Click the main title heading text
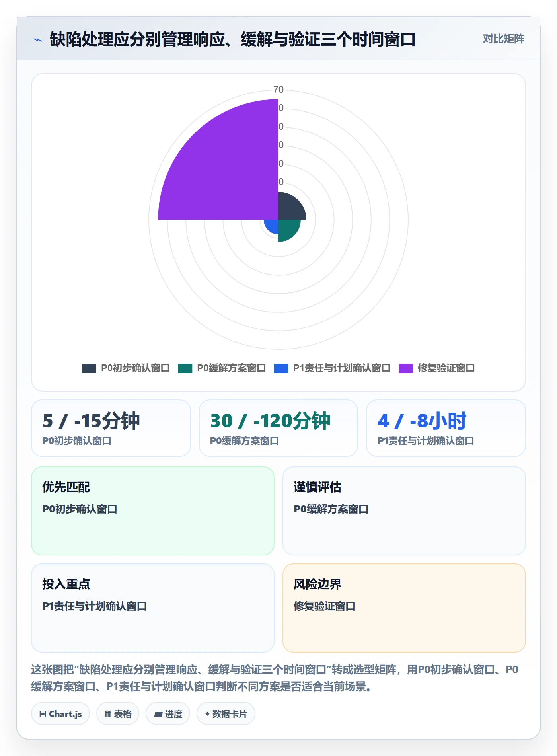 (x=232, y=39)
